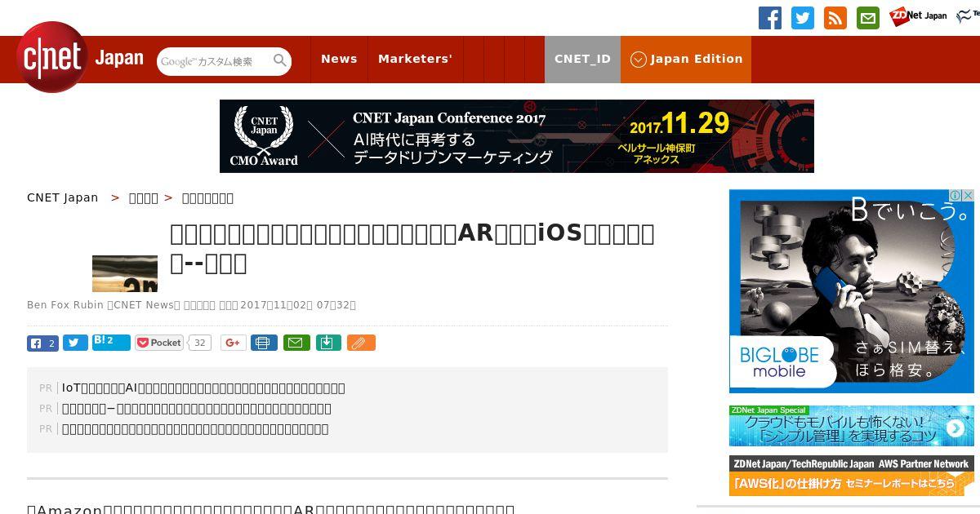980x514 pixels.
Task: Share article via Facebook button with count 2
Action: click(x=42, y=343)
